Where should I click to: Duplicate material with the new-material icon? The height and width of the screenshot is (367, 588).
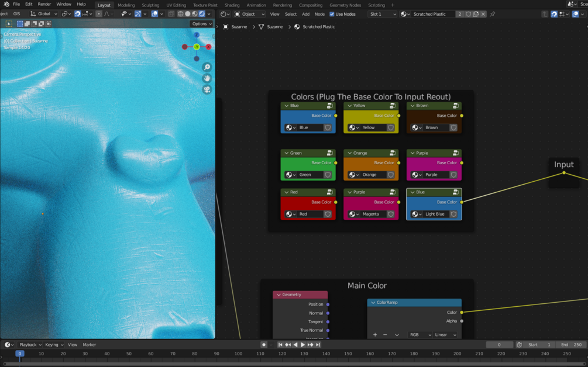coord(476,14)
